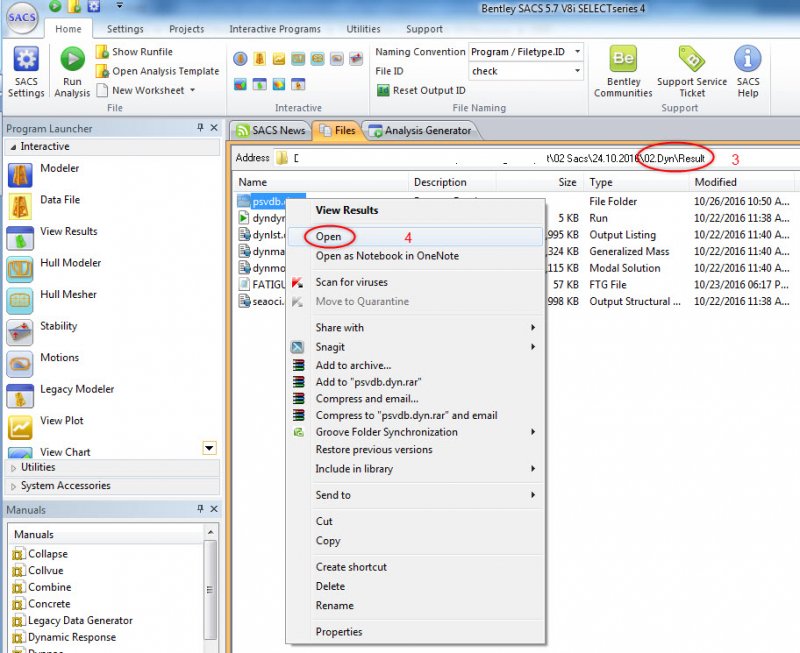Click the Show Runfile icon
Image resolution: width=800 pixels, height=653 pixels.
102,52
